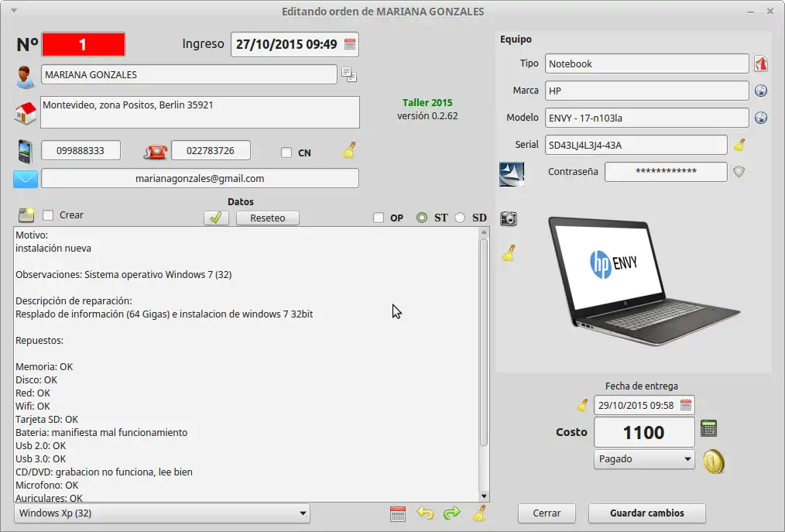This screenshot has width=785, height=532.
Task: Minimize the Editando orden window
Action: pos(750,11)
